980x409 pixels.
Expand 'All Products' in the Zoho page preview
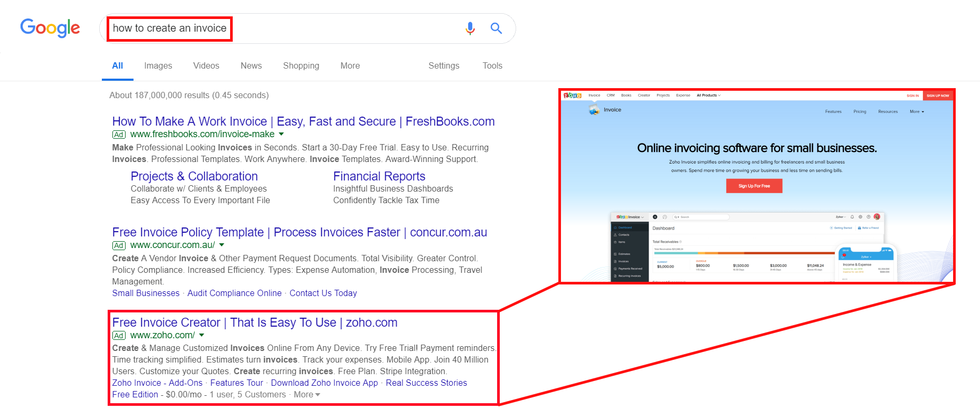(708, 96)
